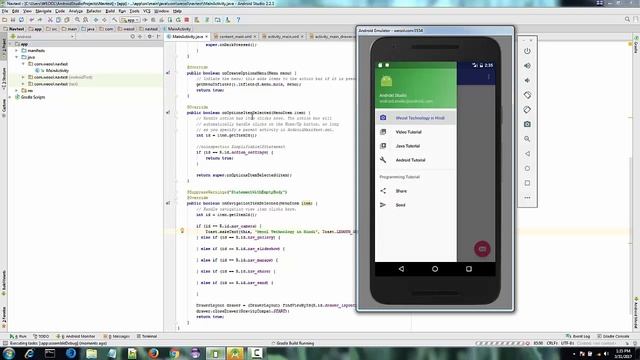Open the VCS menu
The height and width of the screenshot is (360, 640).
(147, 11)
